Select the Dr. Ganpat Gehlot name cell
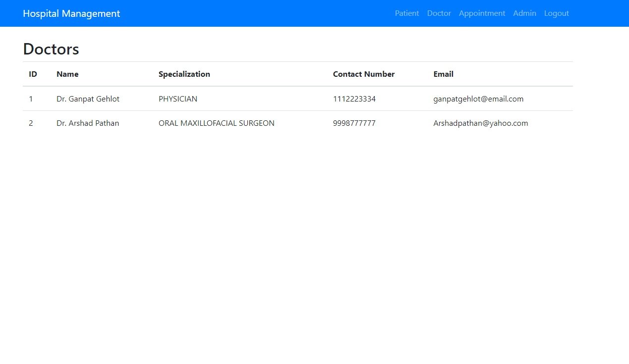Viewport: 629px width, 364px height. tap(88, 99)
